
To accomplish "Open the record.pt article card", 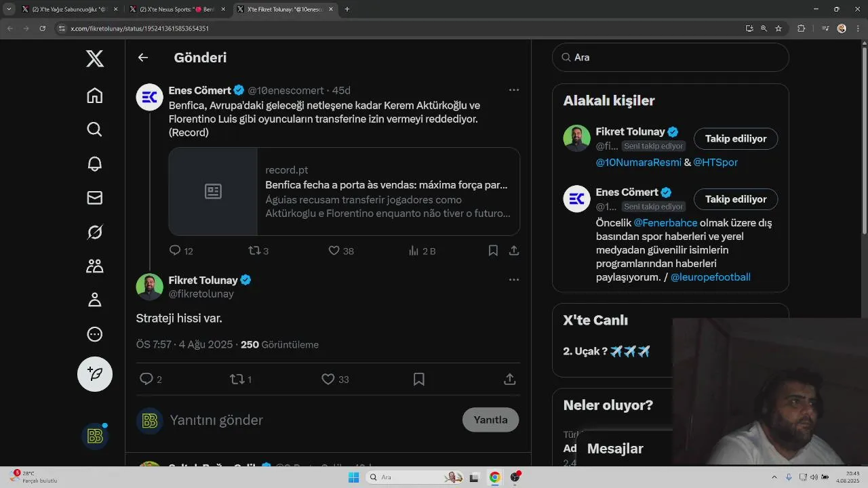I will pyautogui.click(x=344, y=192).
